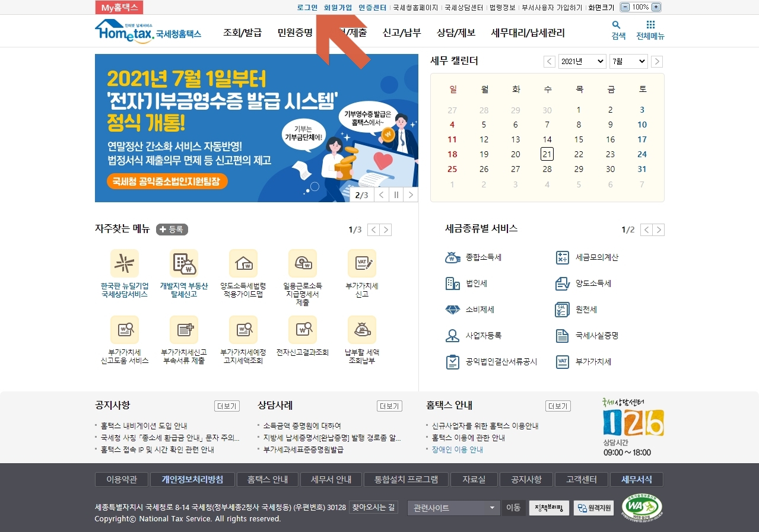Screen dimensions: 759x532
Task: Click the 회원가입 link
Action: coord(338,7)
